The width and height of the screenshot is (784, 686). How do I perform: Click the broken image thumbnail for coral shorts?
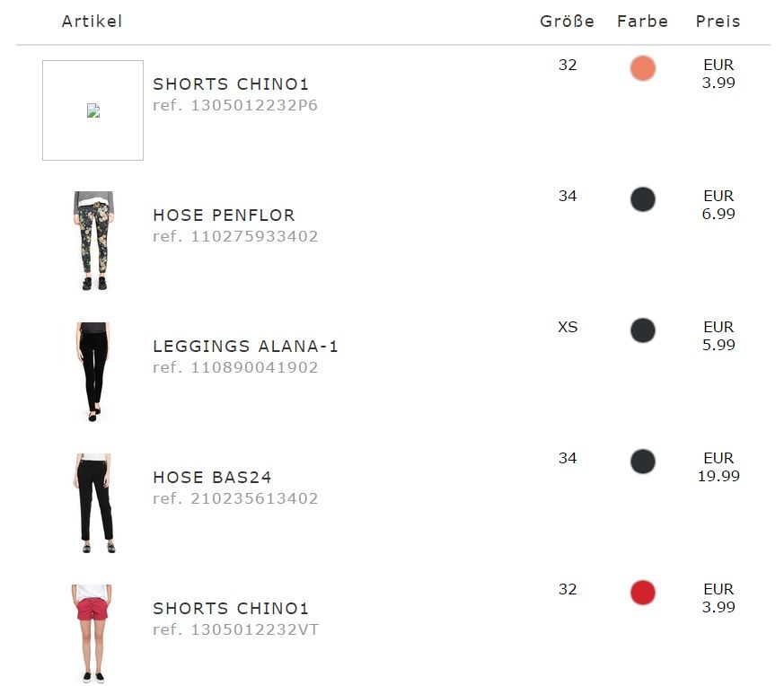pos(92,110)
